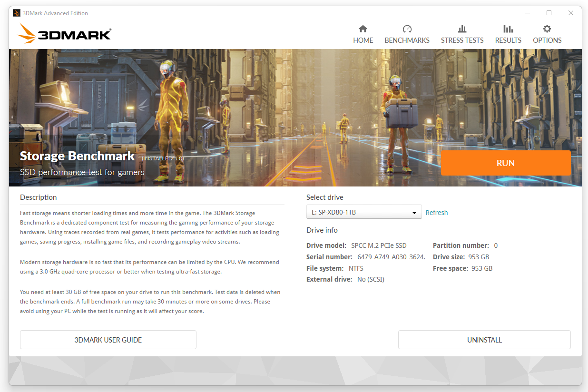Click the UNINSTALL button
The image size is (588, 392).
[484, 340]
